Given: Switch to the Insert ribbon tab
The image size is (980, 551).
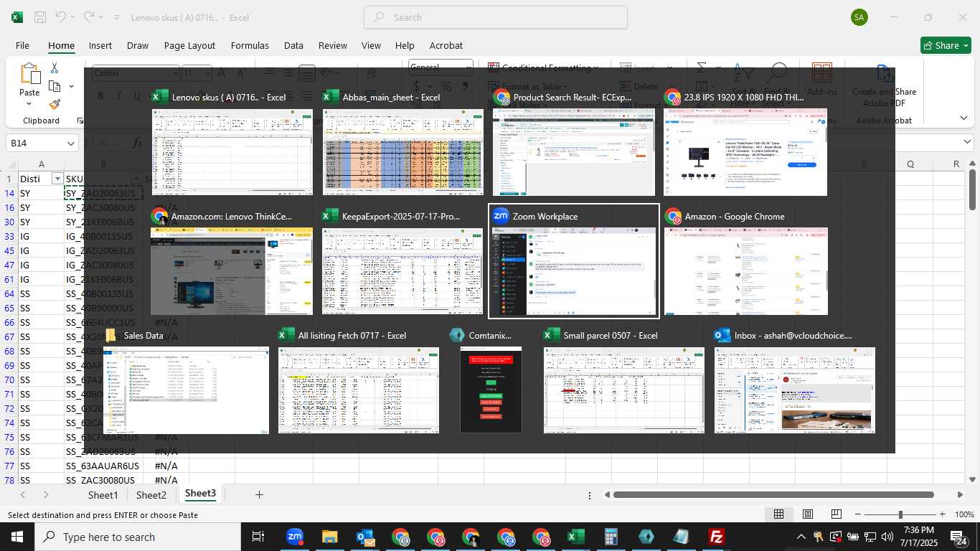Looking at the screenshot, I should [100, 45].
